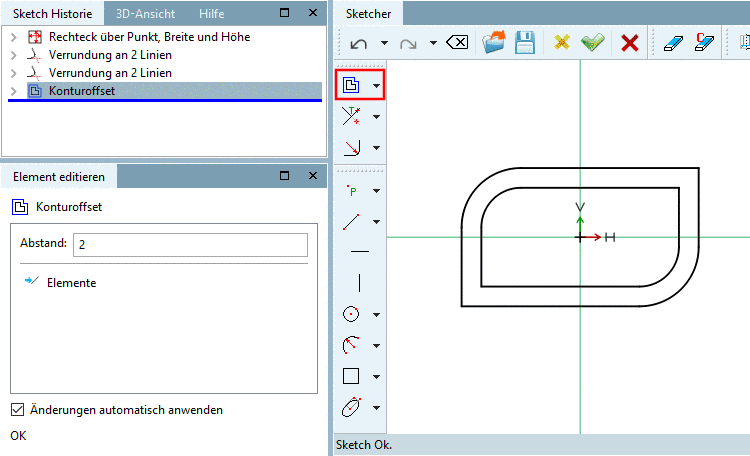Expand the Konturoffset history entry
Image resolution: width=750 pixels, height=456 pixels.
[14, 91]
